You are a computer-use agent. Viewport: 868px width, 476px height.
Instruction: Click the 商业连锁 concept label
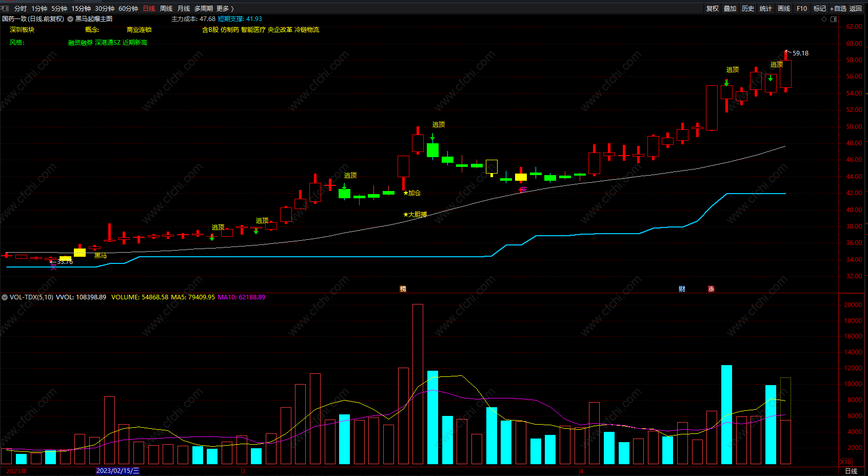pyautogui.click(x=139, y=30)
